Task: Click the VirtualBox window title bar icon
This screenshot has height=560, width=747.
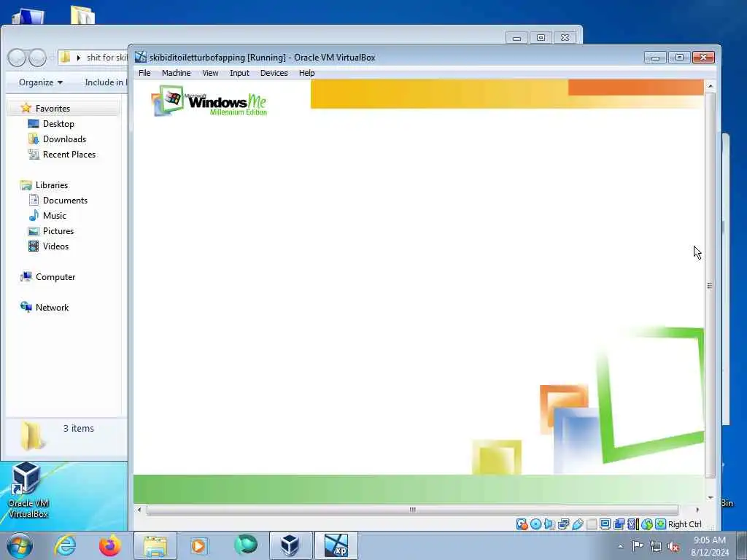Action: click(x=141, y=57)
